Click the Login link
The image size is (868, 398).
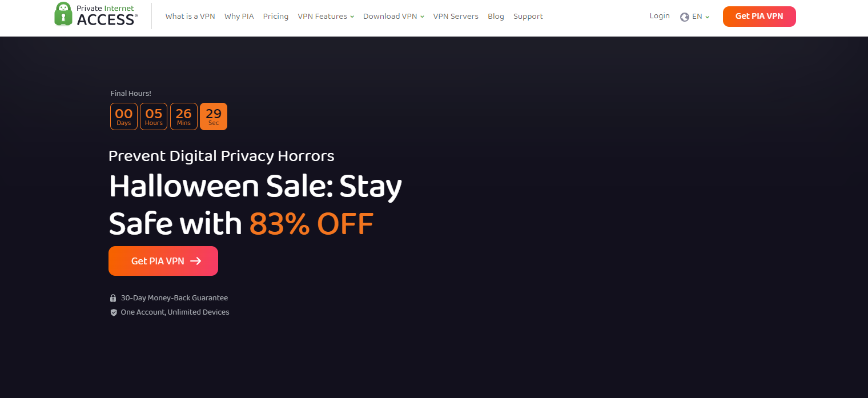tap(660, 16)
